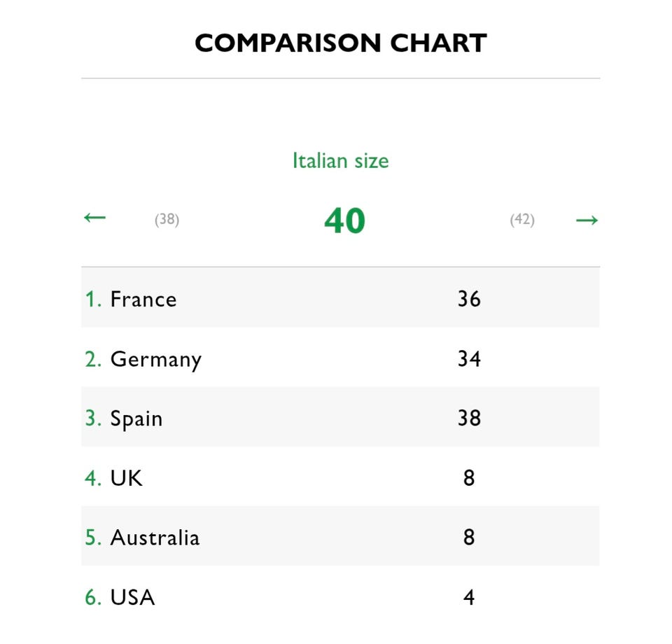672x644 pixels.
Task: Click Australia's size value 8
Action: click(469, 538)
